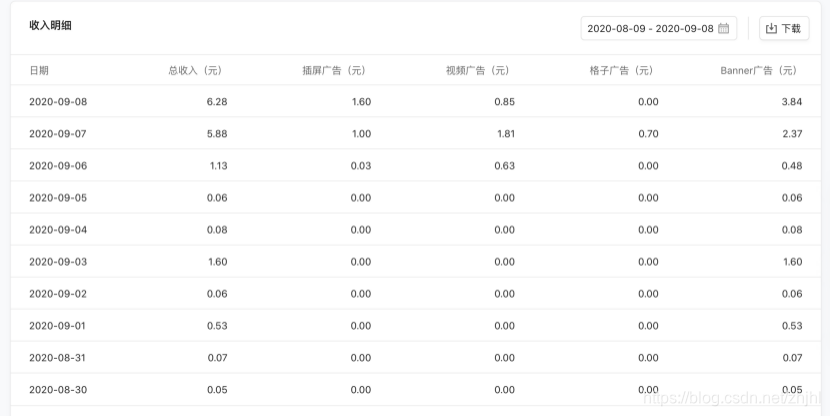Click Banner ad value 0.53
The height and width of the screenshot is (416, 830).
(x=792, y=326)
